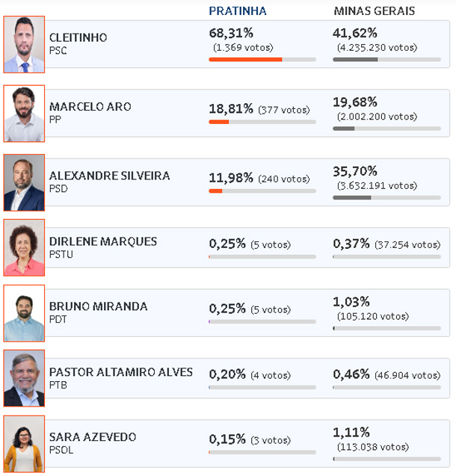Viewport: 456px width, 476px height.
Task: Select the 35,70% Minas Gerais result
Action: point(355,172)
